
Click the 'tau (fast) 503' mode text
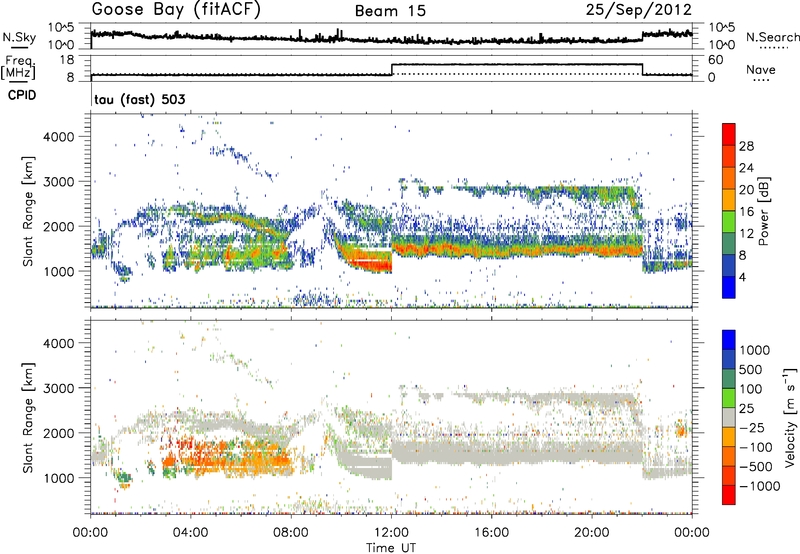140,99
